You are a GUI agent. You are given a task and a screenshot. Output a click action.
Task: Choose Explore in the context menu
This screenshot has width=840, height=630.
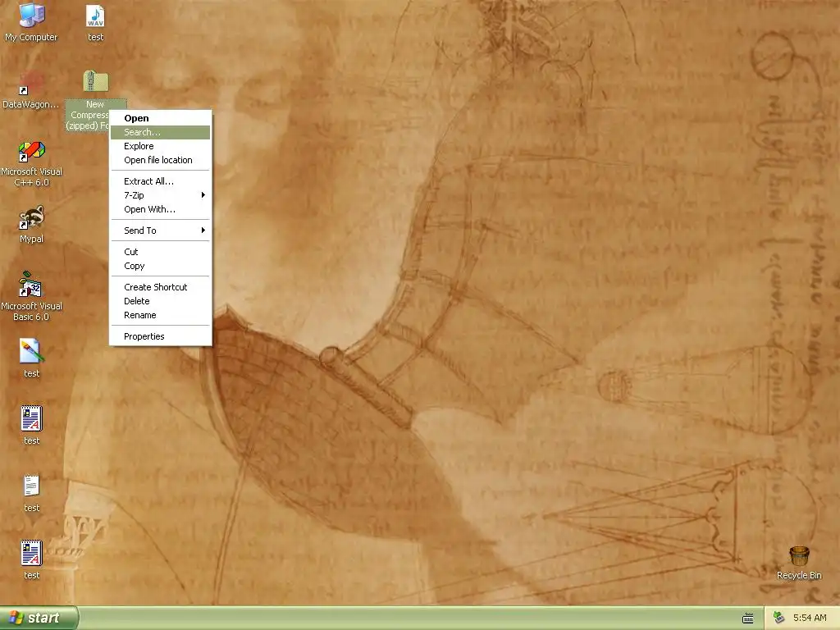click(x=160, y=146)
